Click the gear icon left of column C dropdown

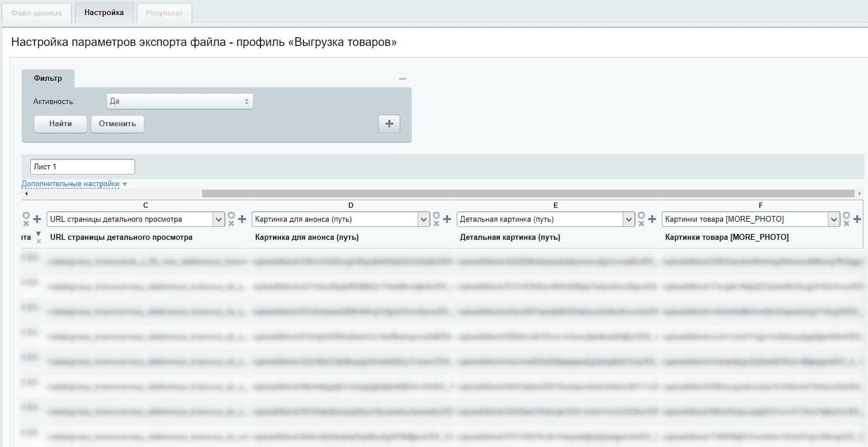(x=26, y=216)
